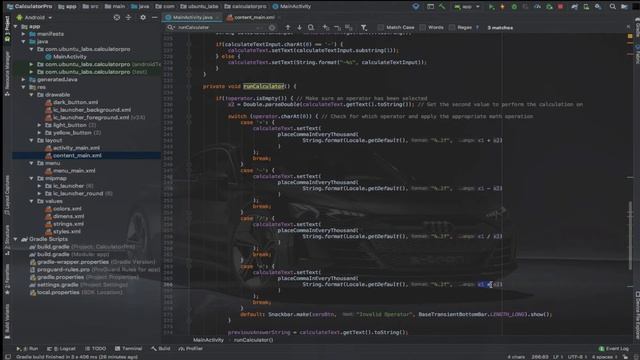This screenshot has height=360, width=640.
Task: Expand the manifests folder
Action: 24,34
